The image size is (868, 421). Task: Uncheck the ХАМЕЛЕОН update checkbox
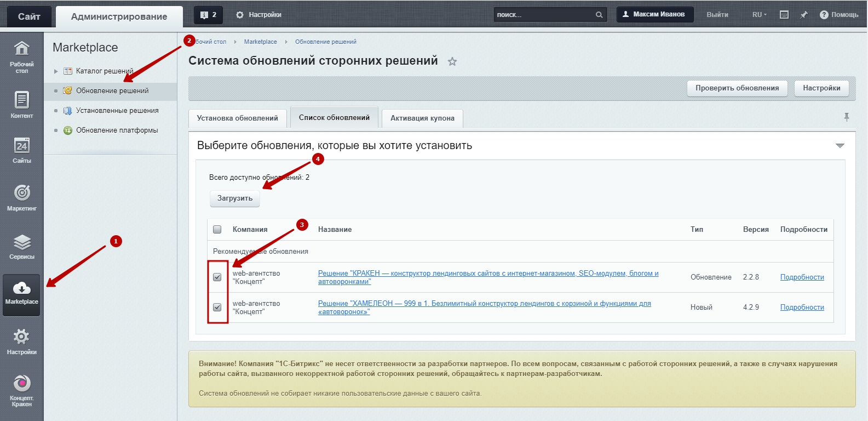[x=217, y=307]
